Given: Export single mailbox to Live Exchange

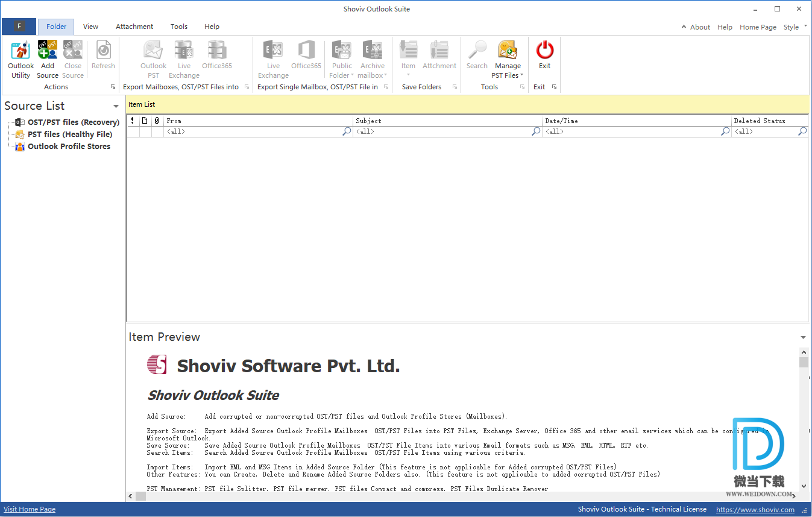Looking at the screenshot, I should coord(273,59).
